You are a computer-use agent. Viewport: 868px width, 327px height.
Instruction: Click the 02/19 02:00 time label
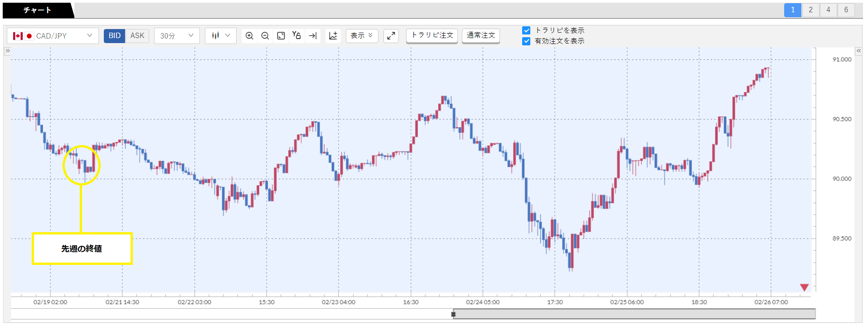(50, 302)
